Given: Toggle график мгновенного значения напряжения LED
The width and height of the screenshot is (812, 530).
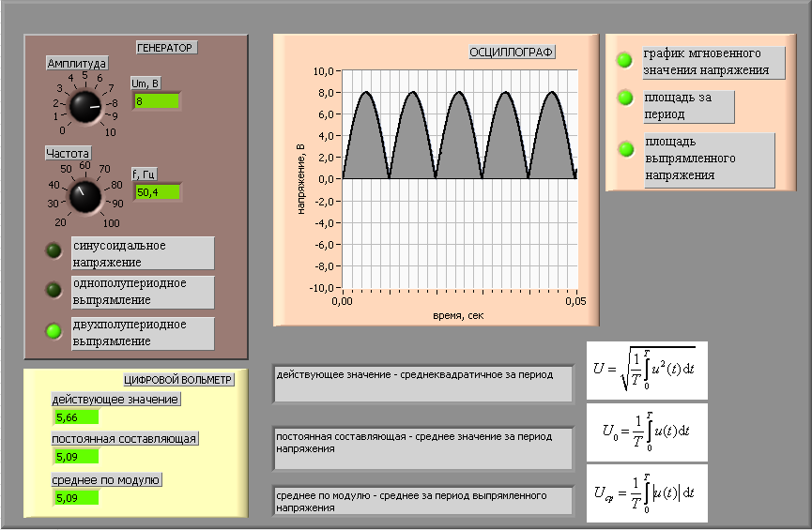Looking at the screenshot, I should click(x=624, y=60).
